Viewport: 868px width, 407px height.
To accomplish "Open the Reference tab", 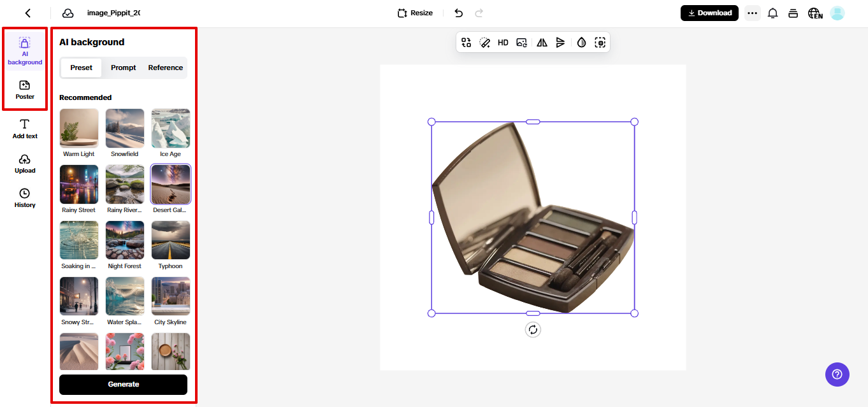I will [165, 68].
